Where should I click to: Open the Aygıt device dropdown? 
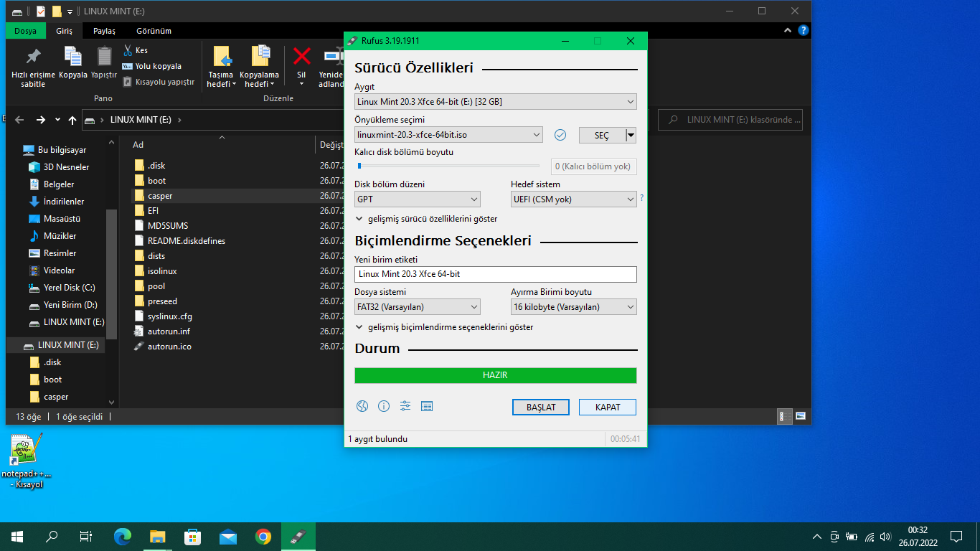pos(496,102)
